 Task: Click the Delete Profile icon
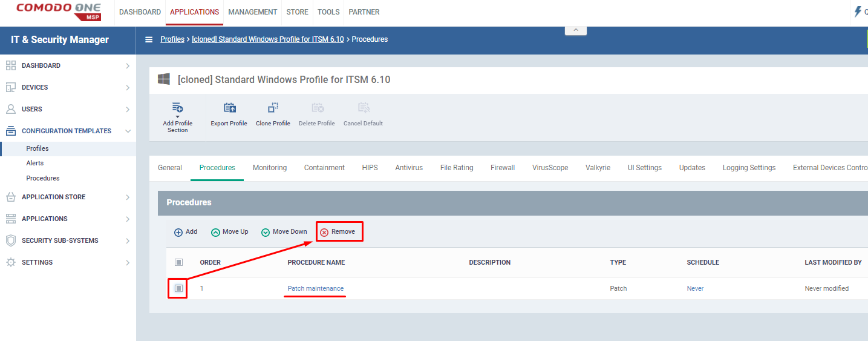pos(317,108)
